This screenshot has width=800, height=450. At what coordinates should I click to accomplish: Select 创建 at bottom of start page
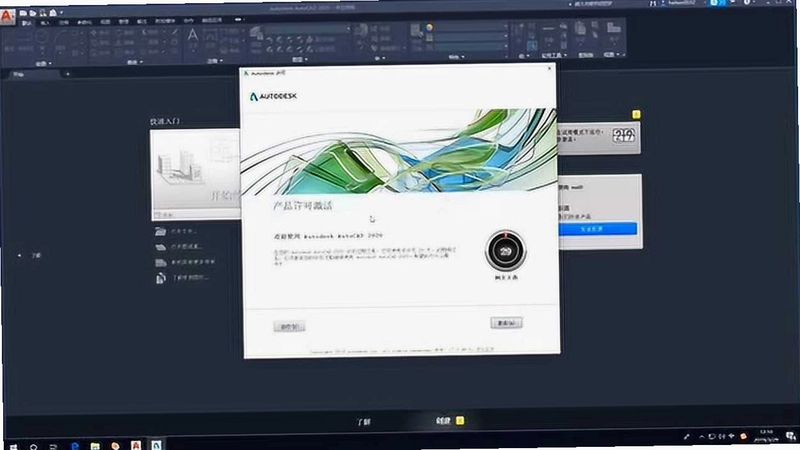point(443,421)
